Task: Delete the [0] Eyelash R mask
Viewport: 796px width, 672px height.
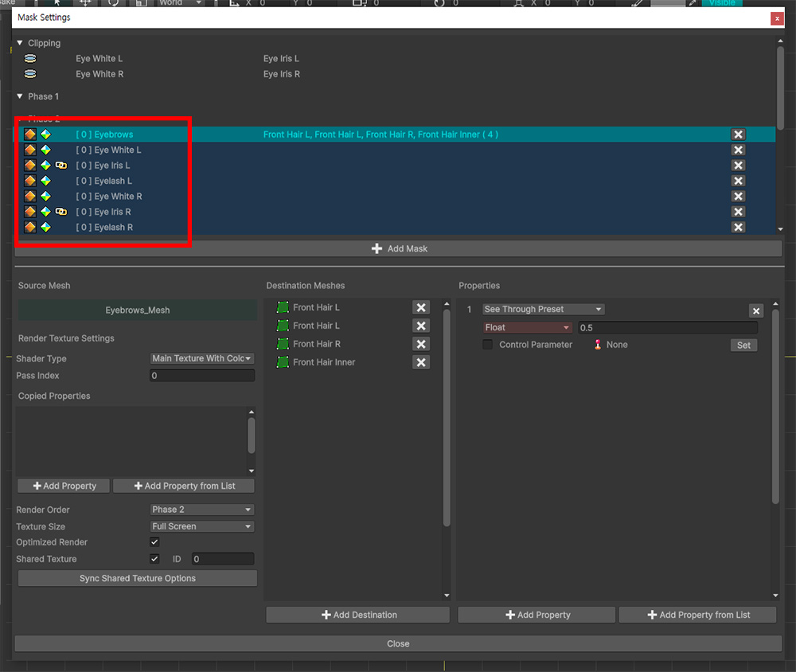Action: coord(738,227)
